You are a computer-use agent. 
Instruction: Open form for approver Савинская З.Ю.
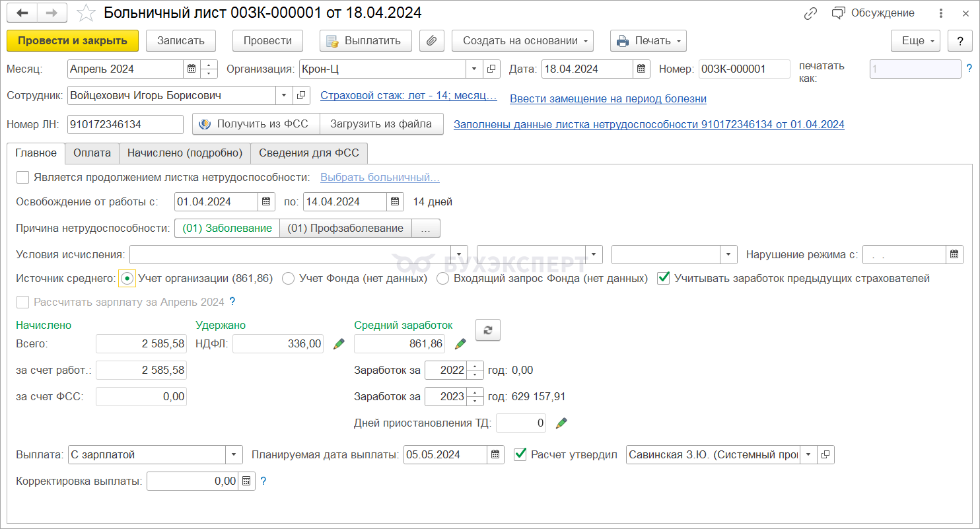point(825,454)
